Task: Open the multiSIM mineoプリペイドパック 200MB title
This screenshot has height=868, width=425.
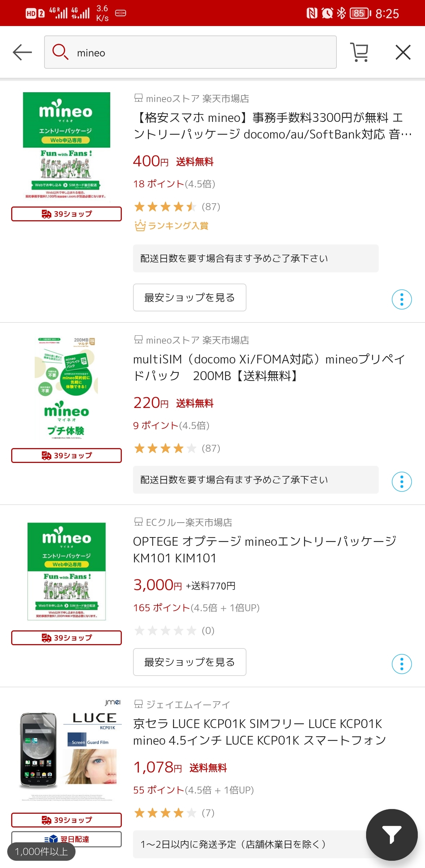Action: click(269, 367)
